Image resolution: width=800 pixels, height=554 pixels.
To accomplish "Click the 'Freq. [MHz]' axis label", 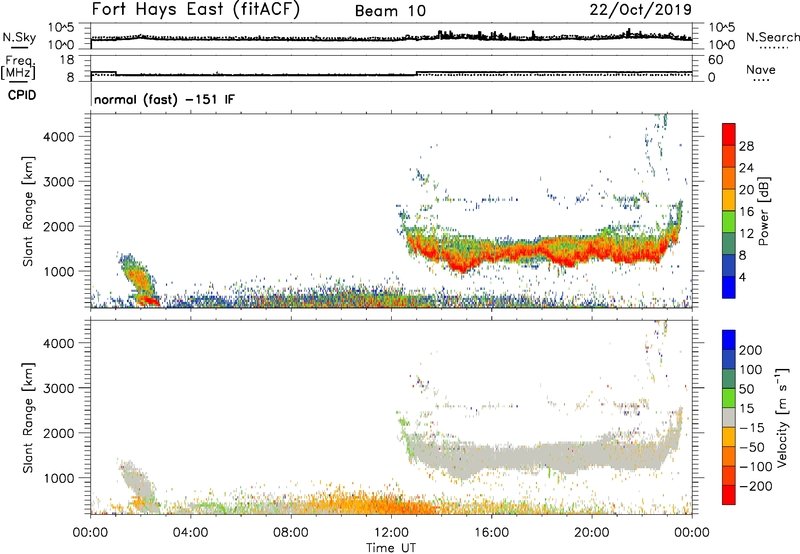I will tap(18, 68).
